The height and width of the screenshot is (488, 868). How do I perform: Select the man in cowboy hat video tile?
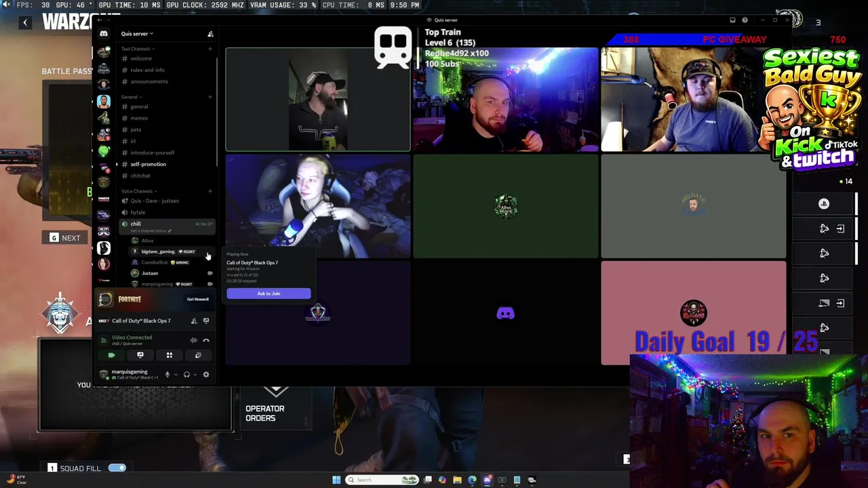tap(318, 99)
